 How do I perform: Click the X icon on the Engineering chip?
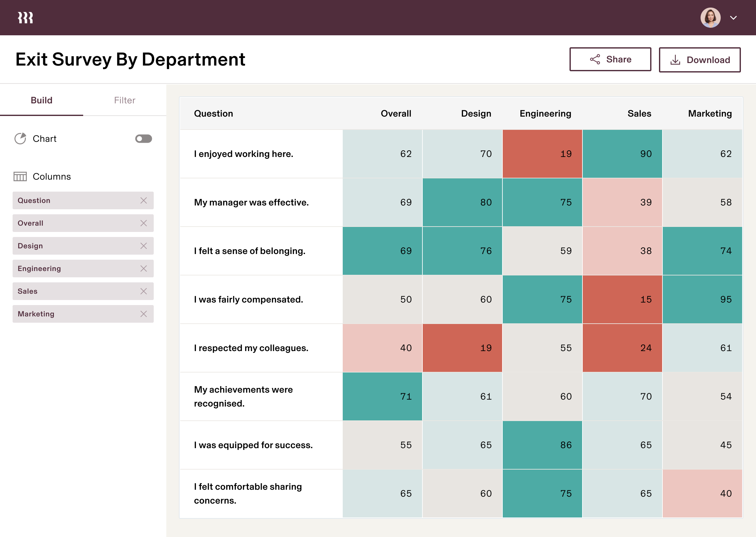click(x=144, y=268)
